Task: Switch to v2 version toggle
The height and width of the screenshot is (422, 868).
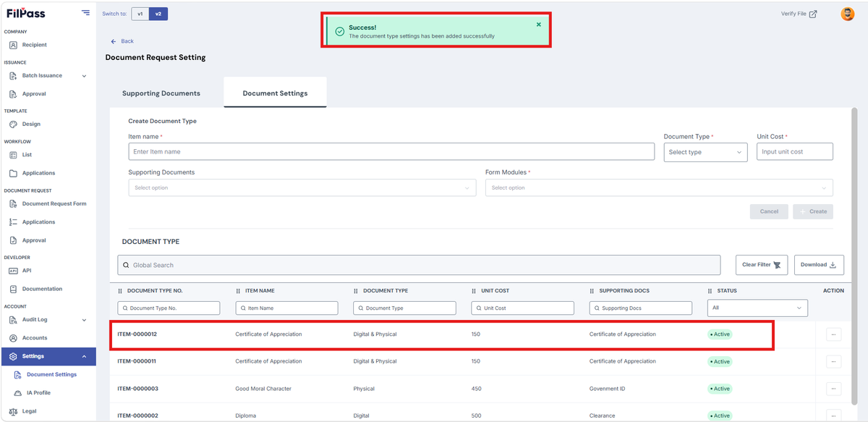Action: [x=158, y=14]
